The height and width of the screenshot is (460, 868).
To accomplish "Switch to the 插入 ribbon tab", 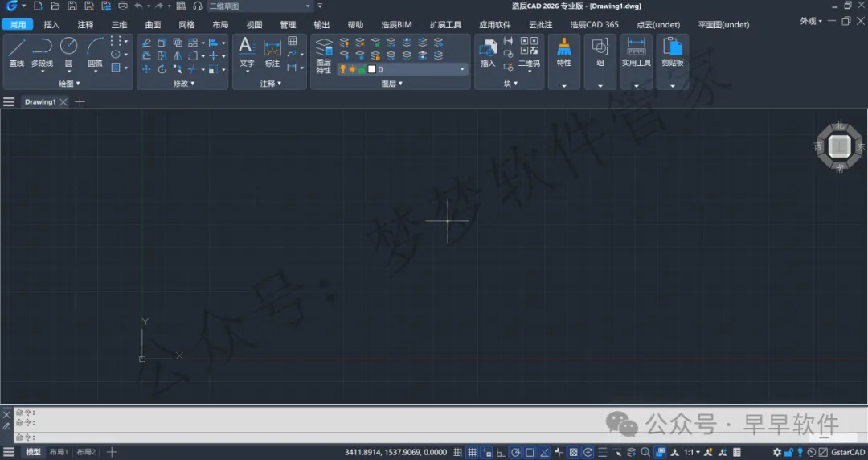I will point(51,25).
